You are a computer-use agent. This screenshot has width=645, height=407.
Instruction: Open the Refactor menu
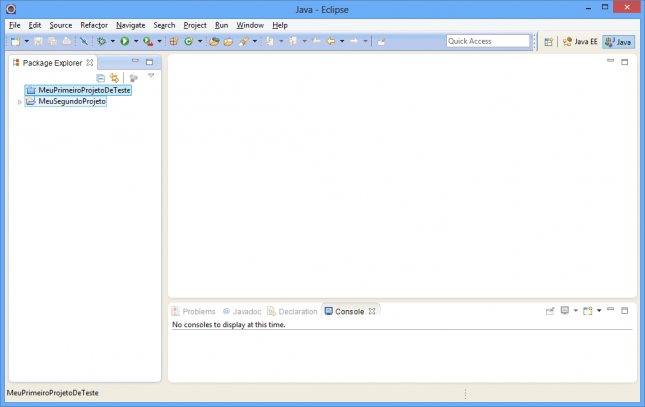pos(94,25)
